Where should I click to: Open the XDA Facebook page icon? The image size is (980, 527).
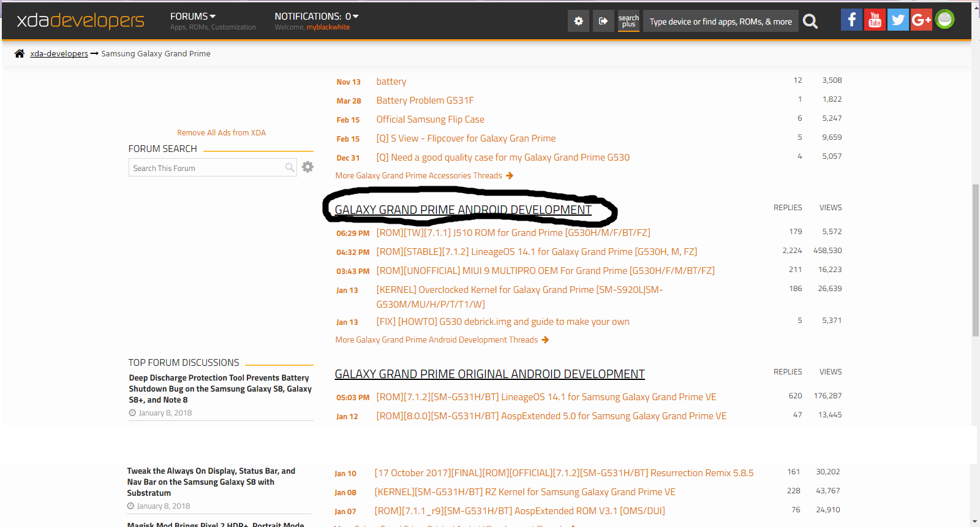click(x=851, y=20)
